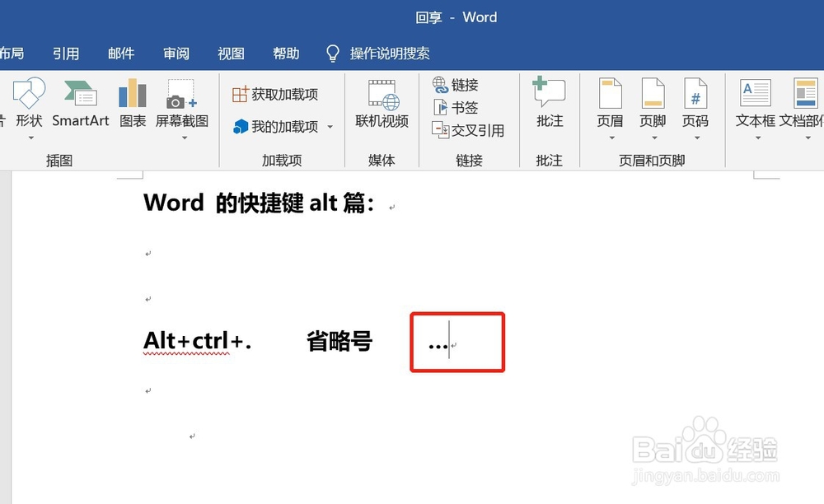Click the Footer (页脚) icon
This screenshot has height=504, width=824.
653,93
